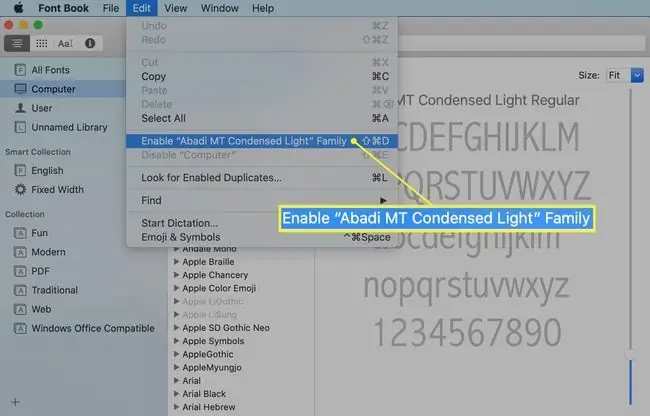The height and width of the screenshot is (416, 650).
Task: Expand the Apple Chancery font family
Action: pyautogui.click(x=176, y=275)
